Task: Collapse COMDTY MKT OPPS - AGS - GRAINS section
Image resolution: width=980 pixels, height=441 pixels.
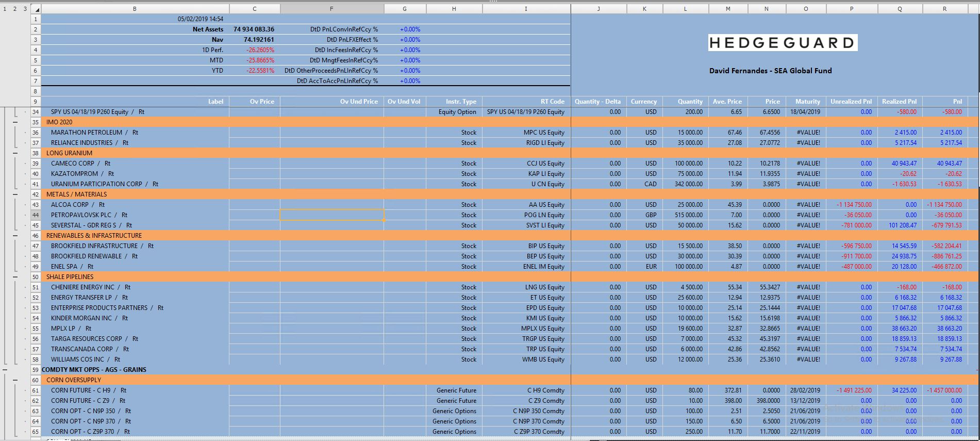Action: [x=5, y=370]
